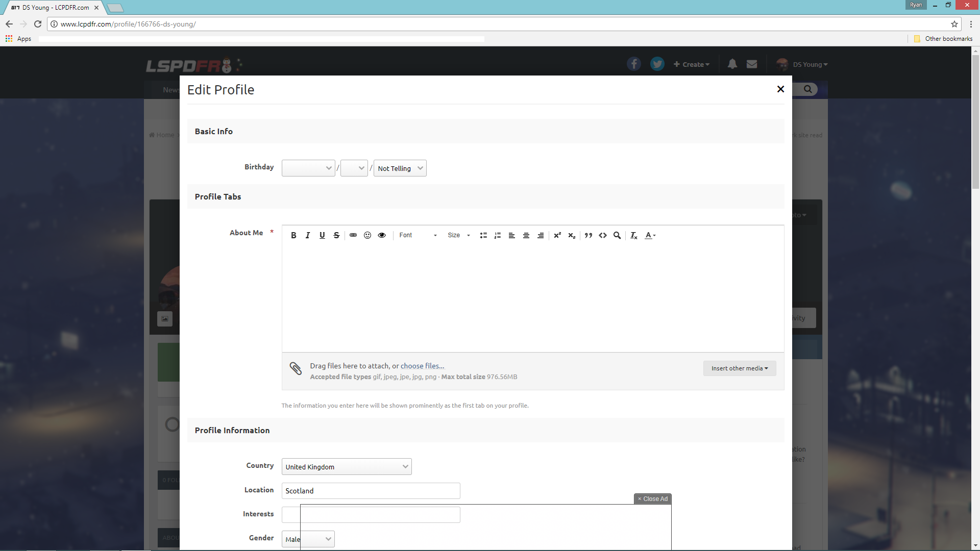Click the Insert other media button
This screenshot has width=980, height=551.
pyautogui.click(x=740, y=368)
